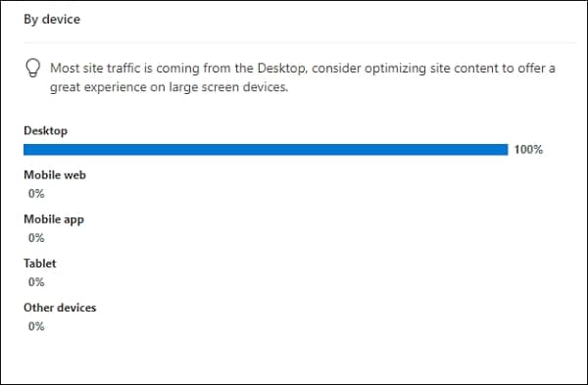
Task: Select the Mobile app label
Action: [54, 219]
